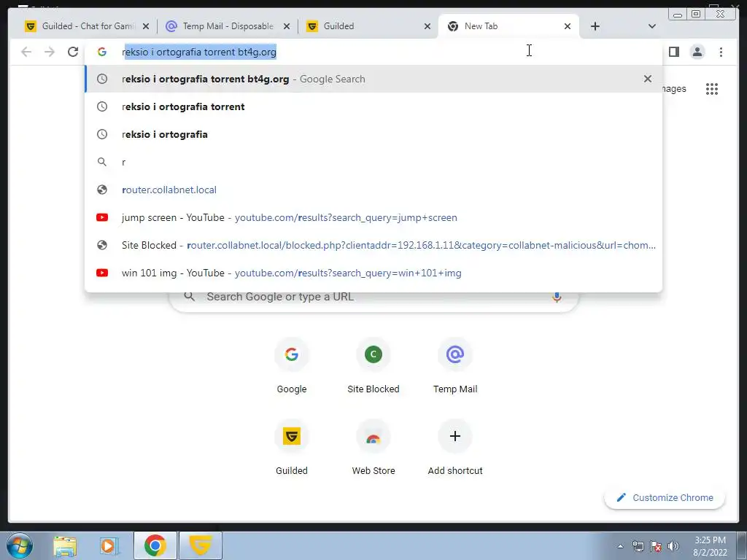
Task: Open 'Site Blocked' blocked.php suggestion
Action: [x=373, y=245]
